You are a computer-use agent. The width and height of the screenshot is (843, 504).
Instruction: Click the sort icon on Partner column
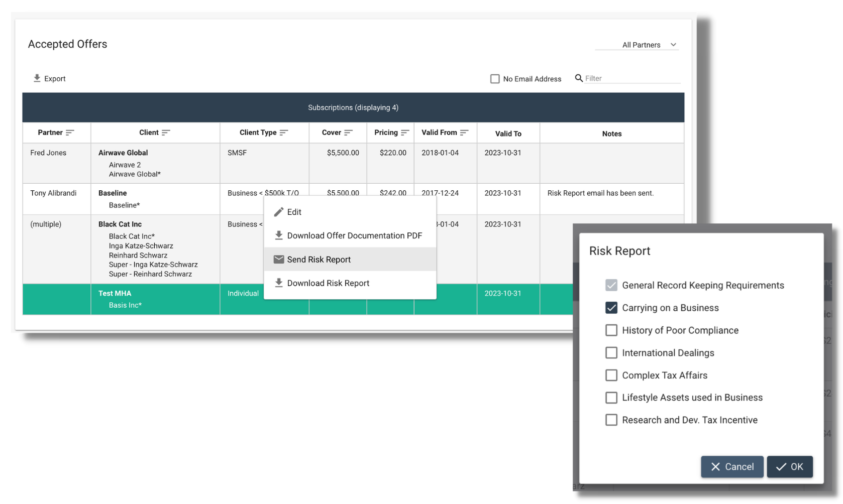coord(71,133)
